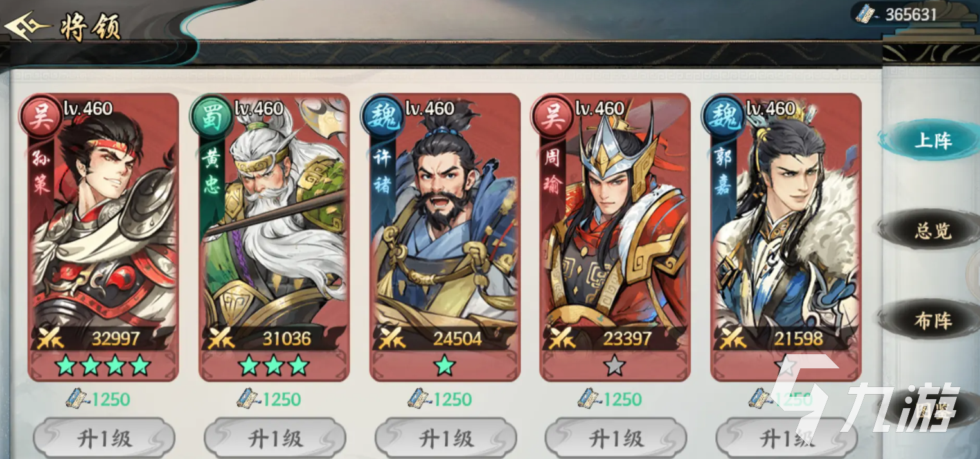Upgrade 周瑜 with 升1级 button
980x459 pixels.
click(x=616, y=438)
